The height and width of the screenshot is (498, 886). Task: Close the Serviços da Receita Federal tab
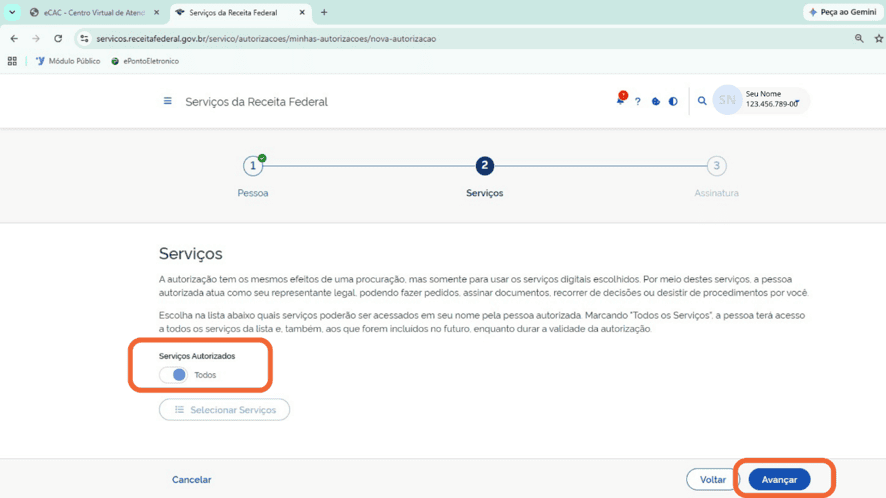302,12
